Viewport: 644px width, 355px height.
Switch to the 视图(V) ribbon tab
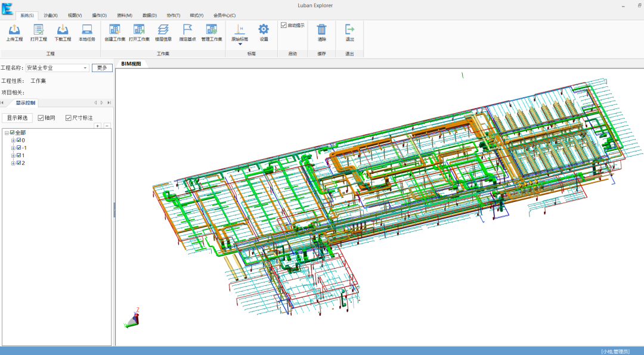coord(75,15)
